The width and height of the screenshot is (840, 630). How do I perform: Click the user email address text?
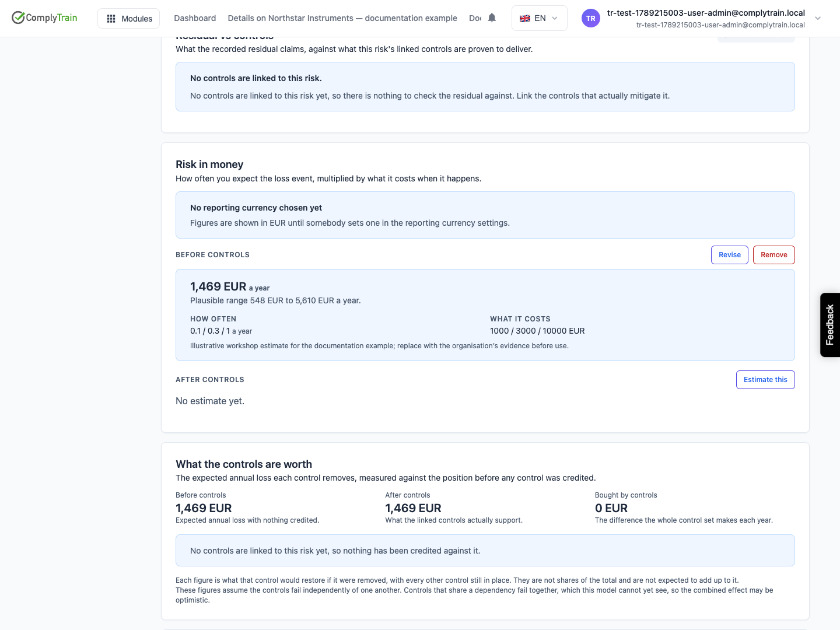(x=706, y=13)
